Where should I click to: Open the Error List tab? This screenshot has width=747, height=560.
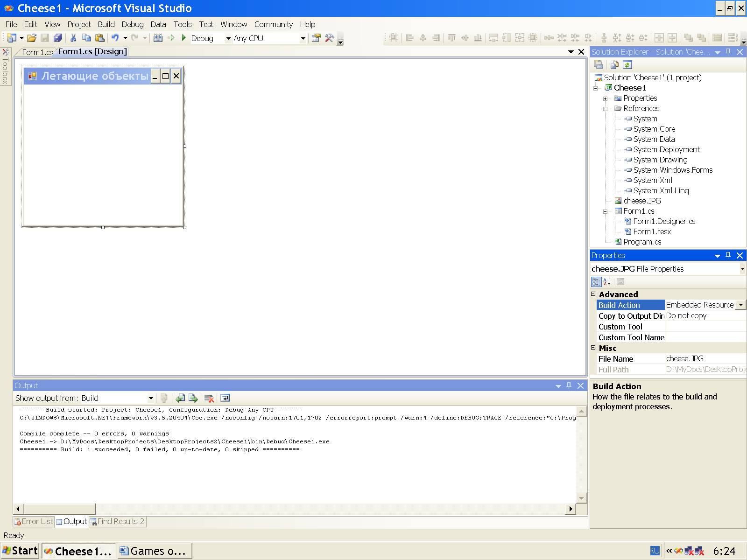(x=34, y=522)
